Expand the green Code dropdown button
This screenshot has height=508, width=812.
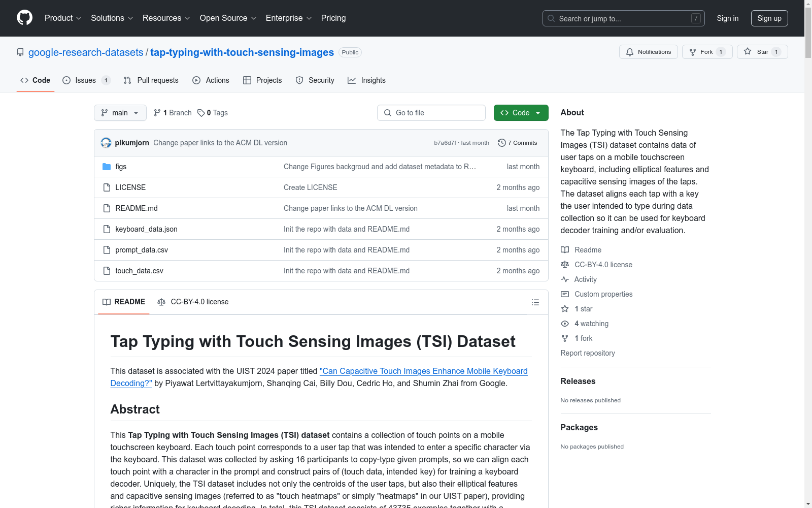(x=521, y=113)
